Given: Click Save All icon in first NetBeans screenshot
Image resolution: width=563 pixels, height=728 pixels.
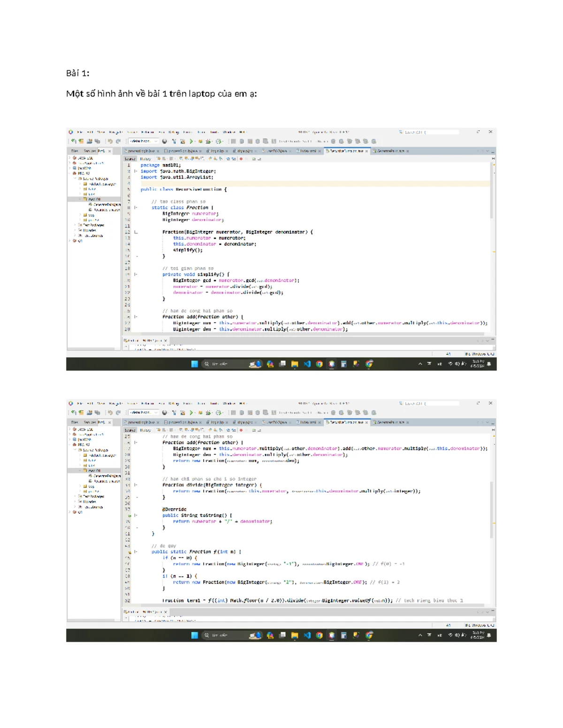Looking at the screenshot, I should point(97,141).
